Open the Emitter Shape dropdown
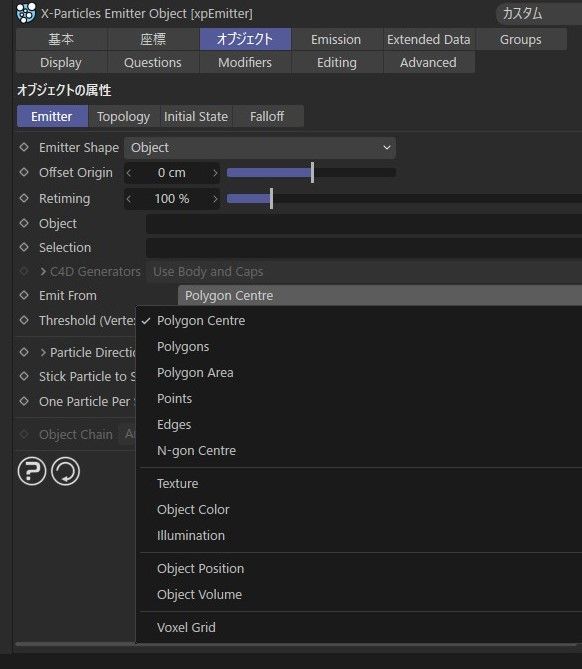 [x=260, y=148]
